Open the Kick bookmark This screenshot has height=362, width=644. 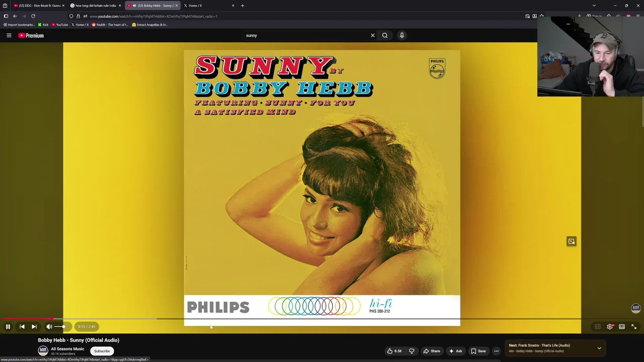tap(43, 25)
